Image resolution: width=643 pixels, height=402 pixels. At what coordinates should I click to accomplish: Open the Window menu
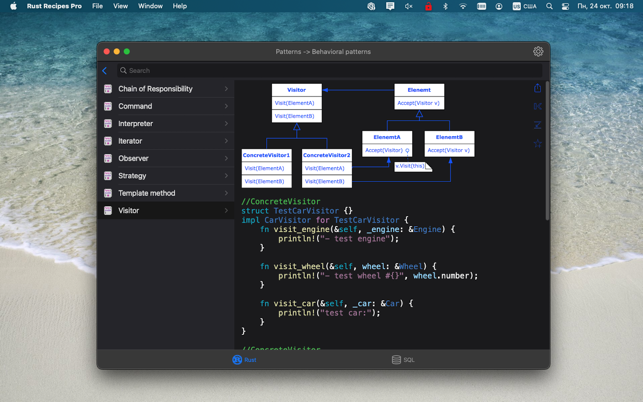pos(150,6)
